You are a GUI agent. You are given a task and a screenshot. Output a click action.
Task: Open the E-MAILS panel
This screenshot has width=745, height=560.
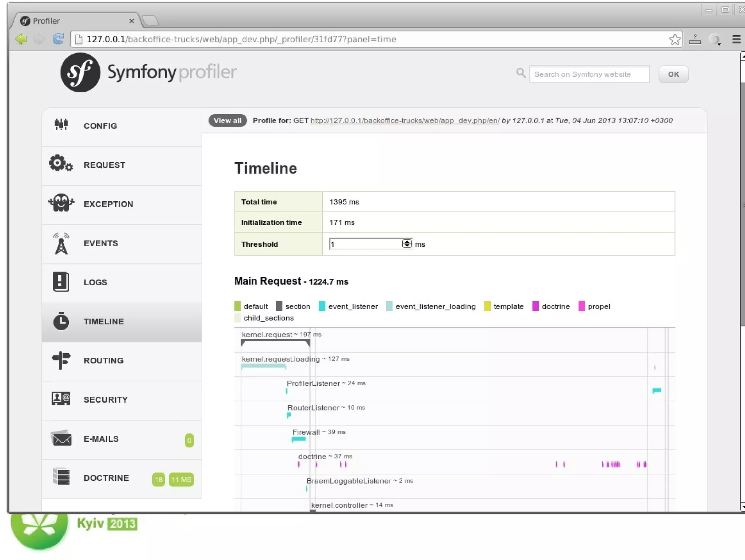coord(122,439)
